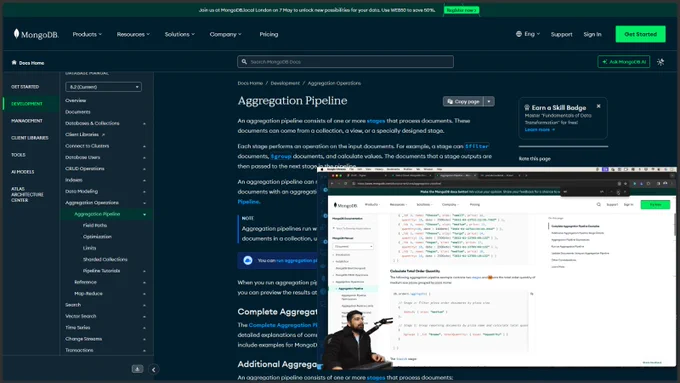The height and width of the screenshot is (383, 680).
Task: Open Optimization in sidebar tree
Action: (x=97, y=237)
